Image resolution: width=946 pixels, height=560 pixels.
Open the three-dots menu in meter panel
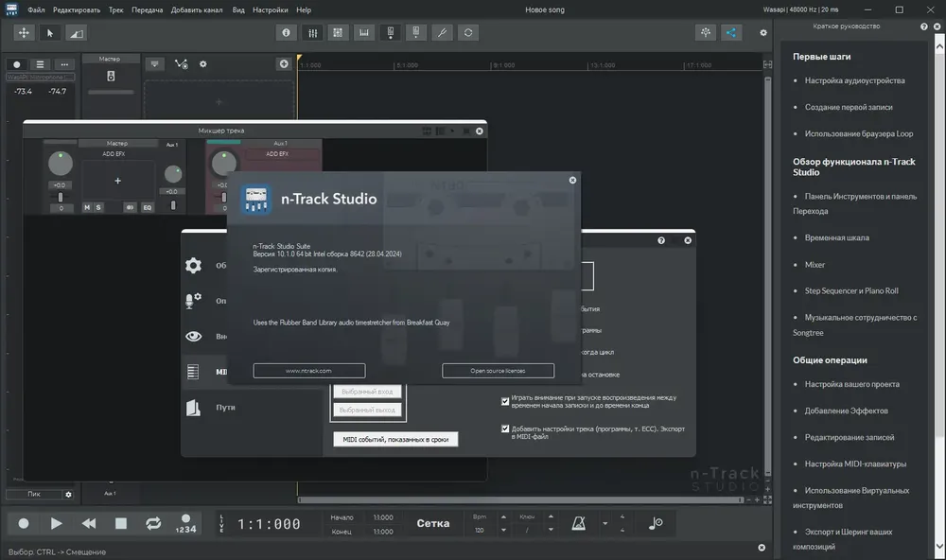[x=64, y=64]
